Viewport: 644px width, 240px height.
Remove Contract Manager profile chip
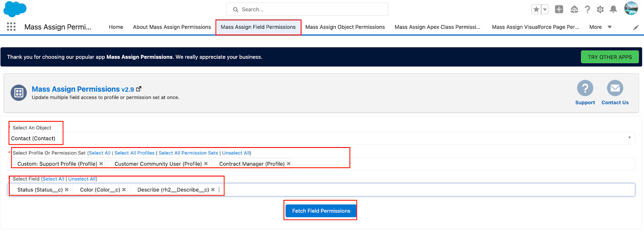pyautogui.click(x=289, y=164)
